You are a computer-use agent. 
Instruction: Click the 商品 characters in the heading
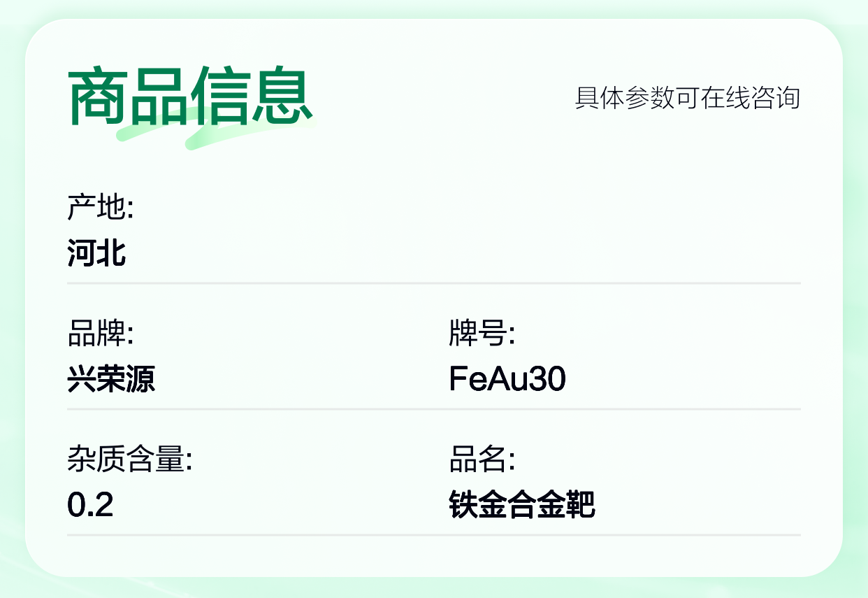(x=129, y=97)
